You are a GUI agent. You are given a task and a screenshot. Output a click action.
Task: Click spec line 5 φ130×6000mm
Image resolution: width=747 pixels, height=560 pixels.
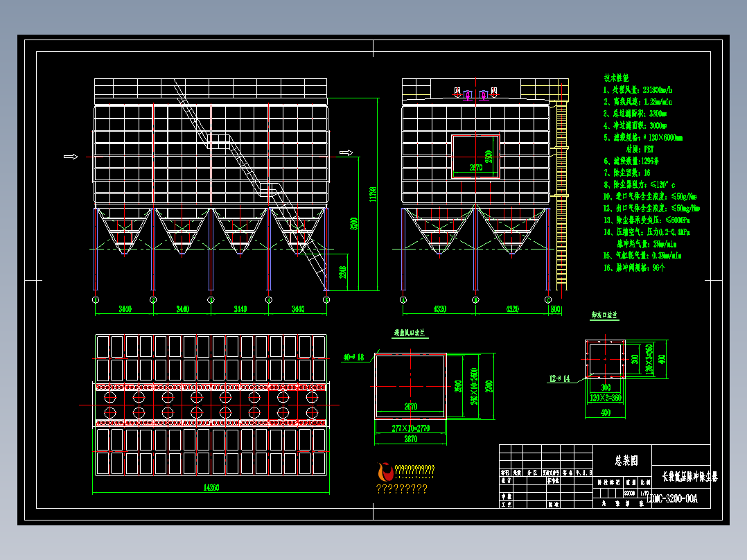click(x=643, y=137)
